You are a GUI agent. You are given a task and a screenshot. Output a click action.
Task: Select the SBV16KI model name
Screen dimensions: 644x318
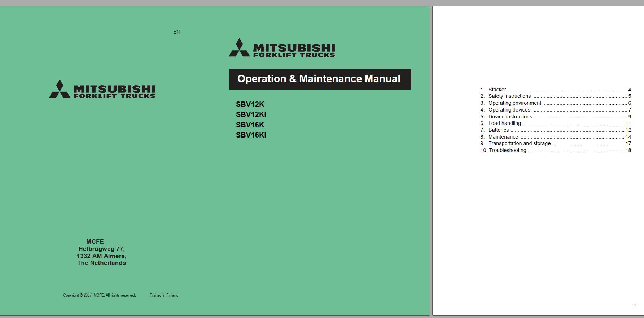coord(251,135)
